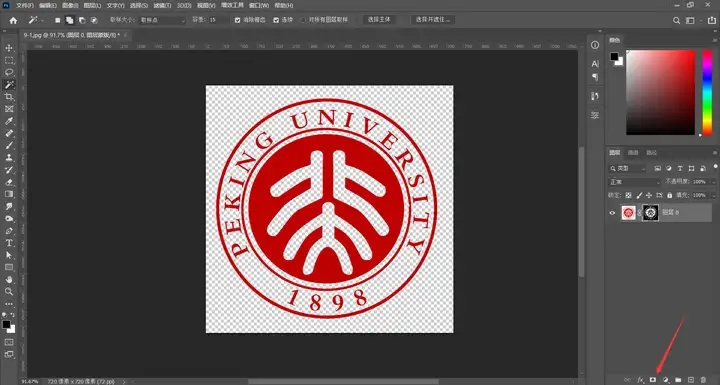Open the 滤镜(T) menu
Image resolution: width=720 pixels, height=385 pixels.
point(162,6)
